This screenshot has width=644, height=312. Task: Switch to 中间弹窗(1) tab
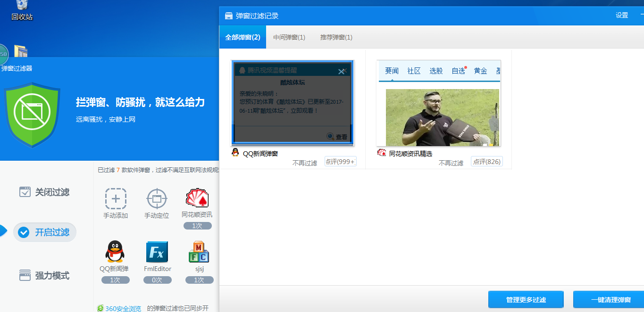click(x=289, y=37)
